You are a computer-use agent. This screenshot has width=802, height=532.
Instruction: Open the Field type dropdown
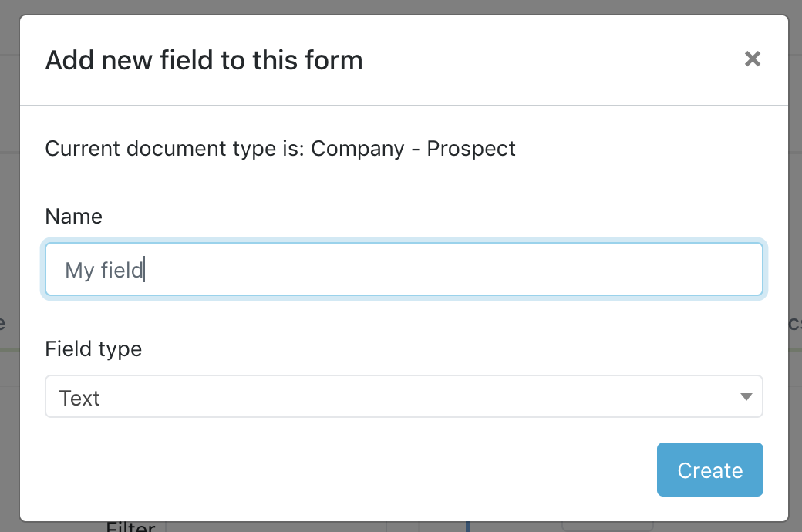pos(403,397)
